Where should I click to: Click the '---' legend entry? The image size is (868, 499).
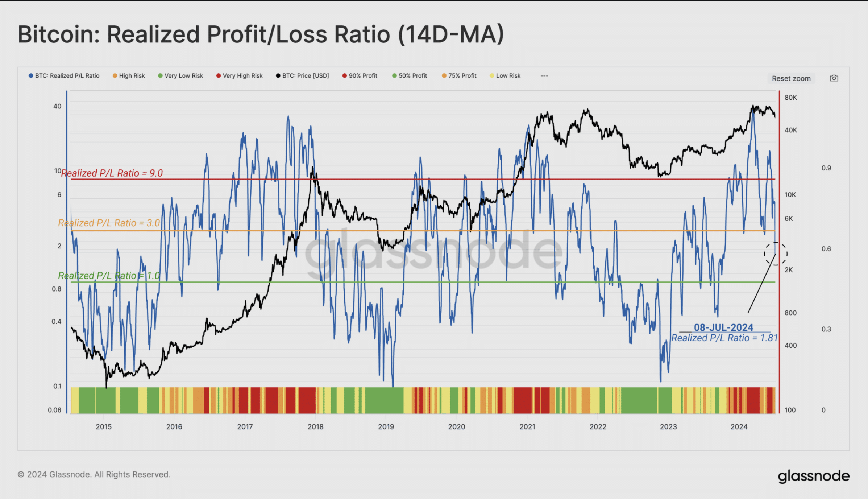[x=544, y=76]
